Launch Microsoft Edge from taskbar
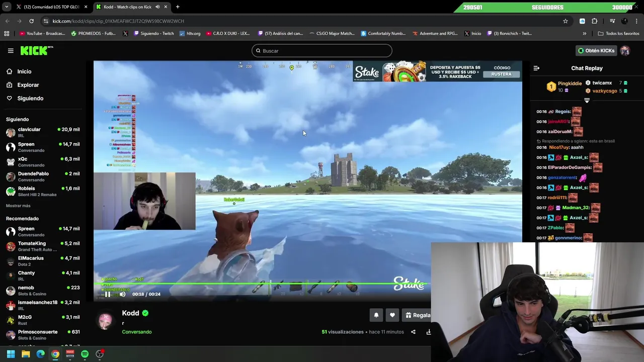This screenshot has width=644, height=362. pos(40,354)
